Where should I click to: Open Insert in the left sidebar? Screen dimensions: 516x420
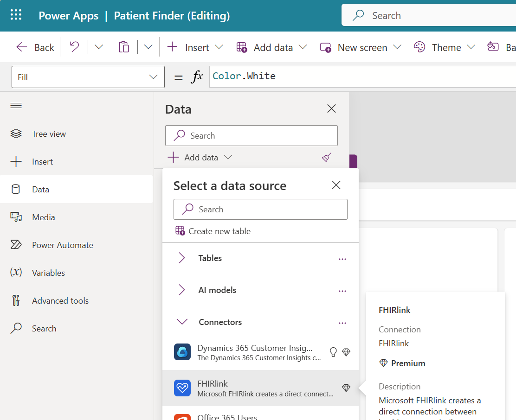pos(77,162)
